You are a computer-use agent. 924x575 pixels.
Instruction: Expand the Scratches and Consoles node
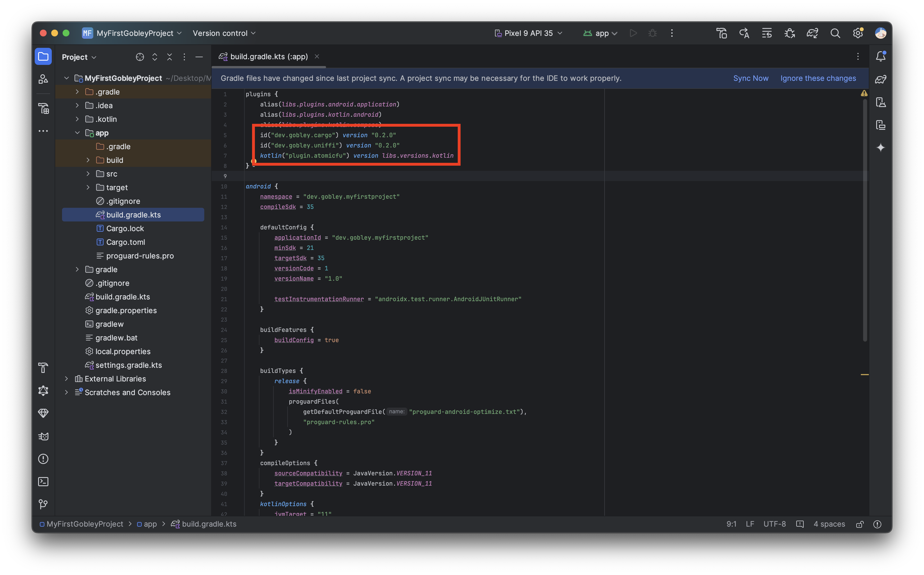(x=67, y=393)
